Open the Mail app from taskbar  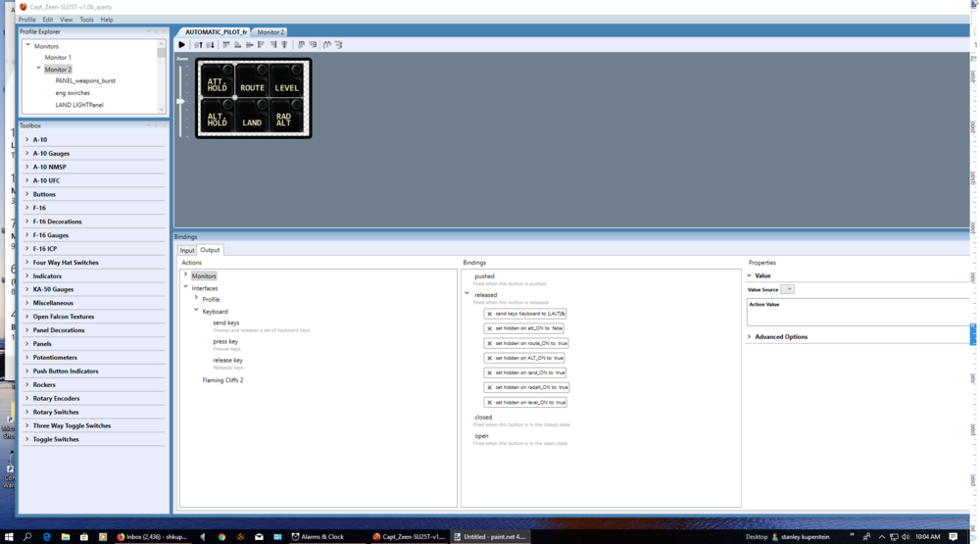[x=259, y=536]
